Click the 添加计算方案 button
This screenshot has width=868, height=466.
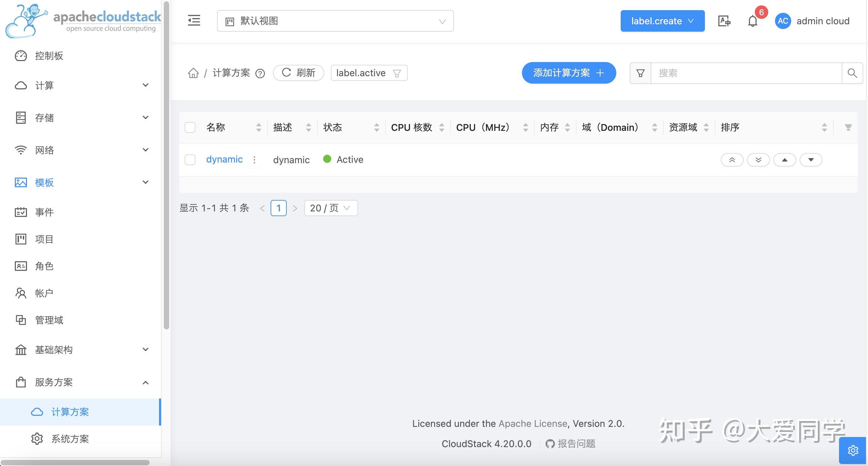(x=568, y=73)
